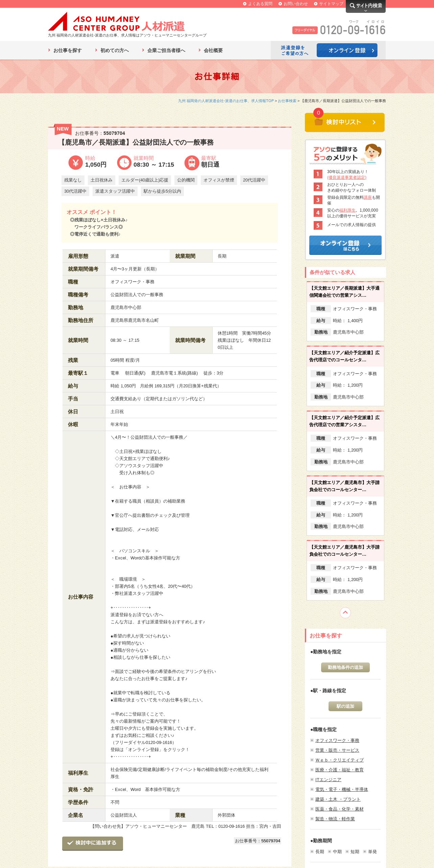Screen dimensions: 434x868
Task: Check the 長期 work period option
Action: pos(317,851)
